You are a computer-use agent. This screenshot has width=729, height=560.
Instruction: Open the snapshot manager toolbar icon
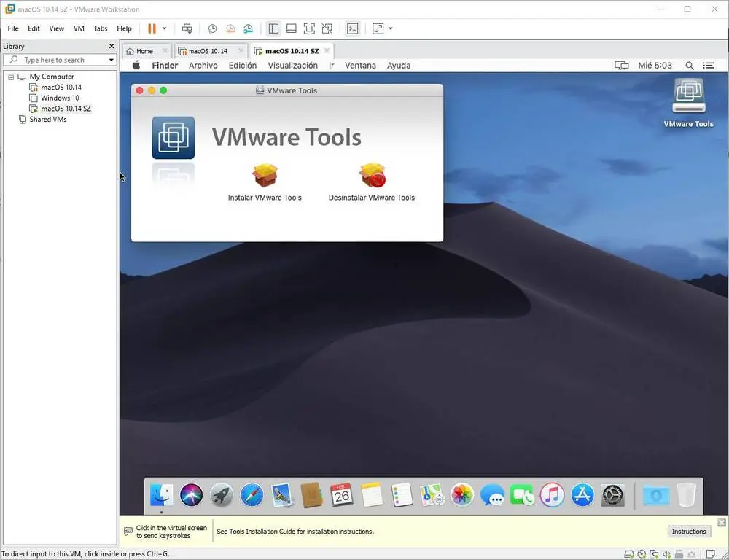coord(249,28)
